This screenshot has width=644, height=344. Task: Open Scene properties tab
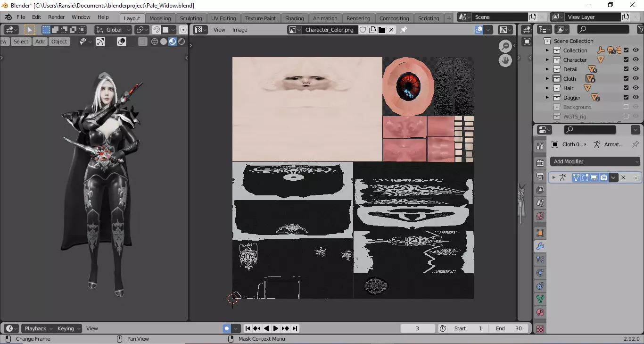[x=540, y=203]
